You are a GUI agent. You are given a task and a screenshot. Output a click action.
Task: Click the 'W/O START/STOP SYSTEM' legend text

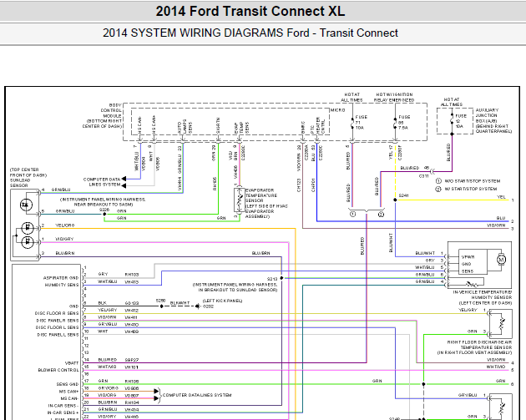point(472,181)
